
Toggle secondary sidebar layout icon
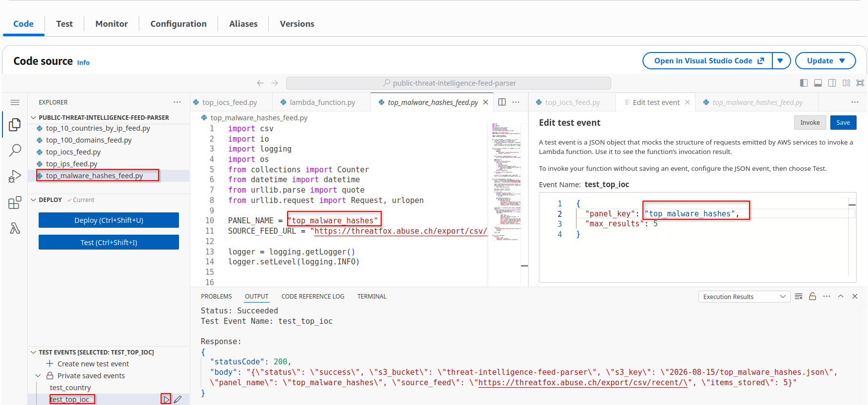coord(832,83)
